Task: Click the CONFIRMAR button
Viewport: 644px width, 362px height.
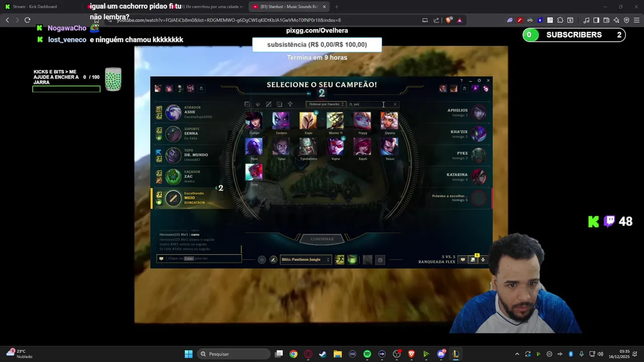Action: (322, 239)
